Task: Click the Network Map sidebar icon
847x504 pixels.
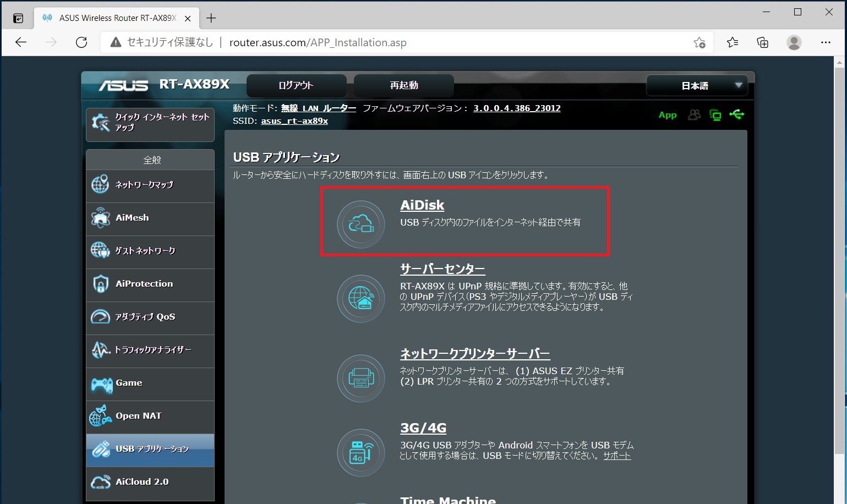Action: (100, 184)
